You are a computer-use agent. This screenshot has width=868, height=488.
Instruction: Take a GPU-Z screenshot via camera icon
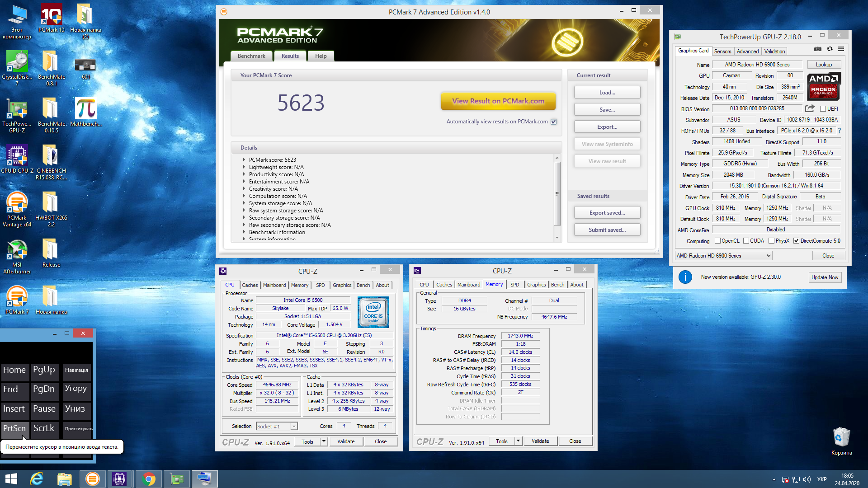pos(818,49)
